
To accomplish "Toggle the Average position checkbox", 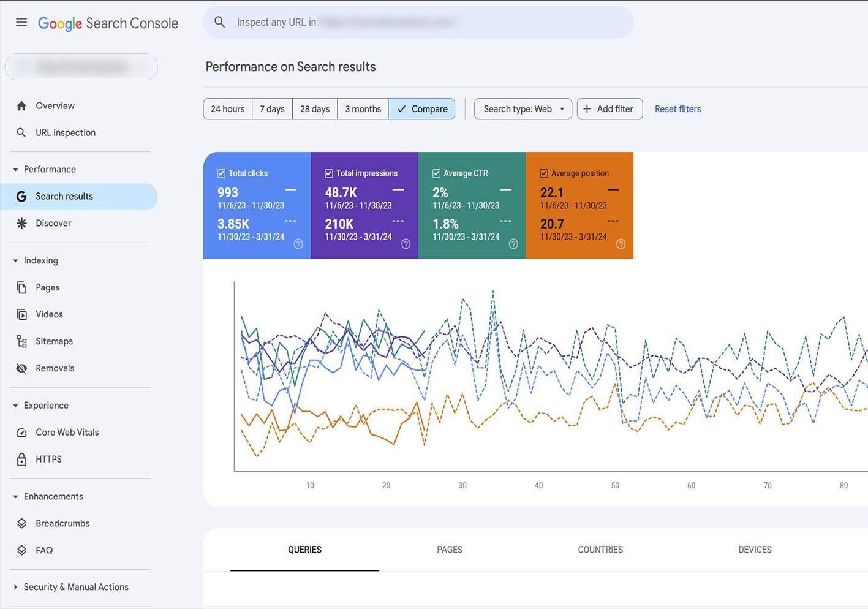I will coord(544,173).
